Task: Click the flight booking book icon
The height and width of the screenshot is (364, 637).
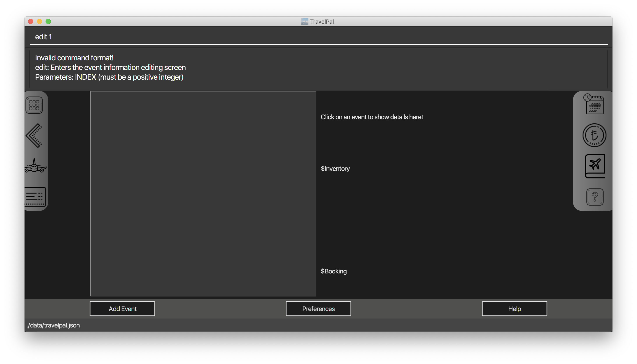Action: click(595, 166)
